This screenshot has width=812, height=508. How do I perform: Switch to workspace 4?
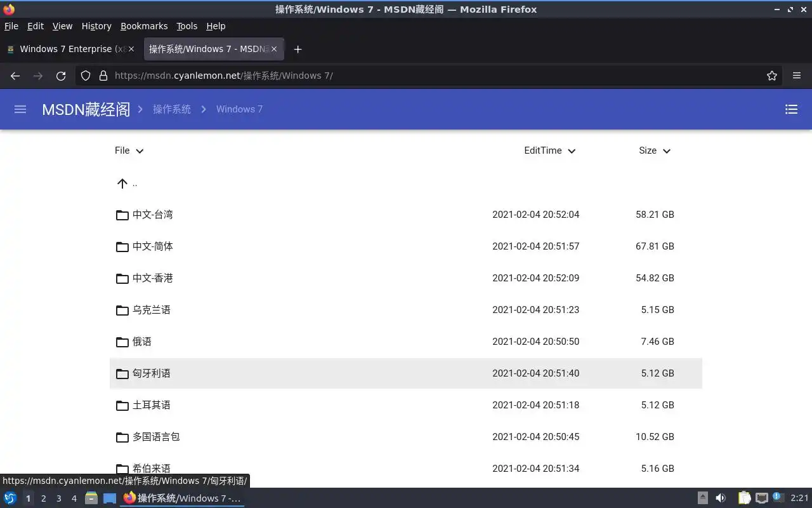click(x=74, y=498)
